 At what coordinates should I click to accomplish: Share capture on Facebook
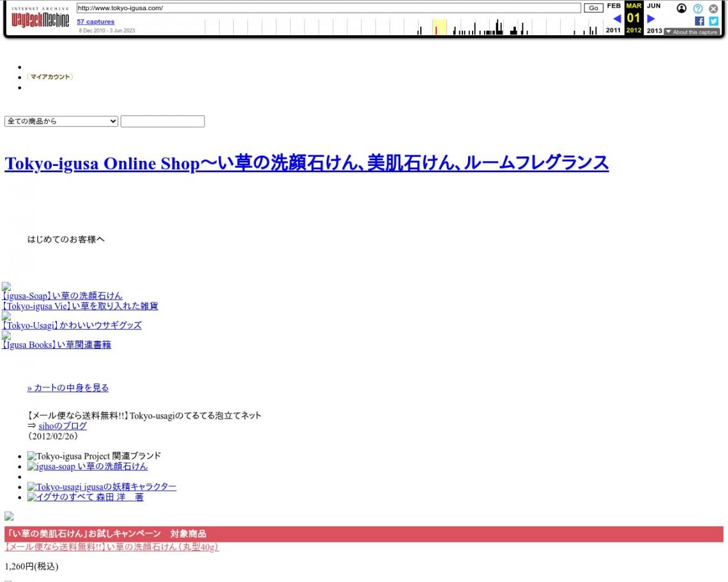click(699, 21)
